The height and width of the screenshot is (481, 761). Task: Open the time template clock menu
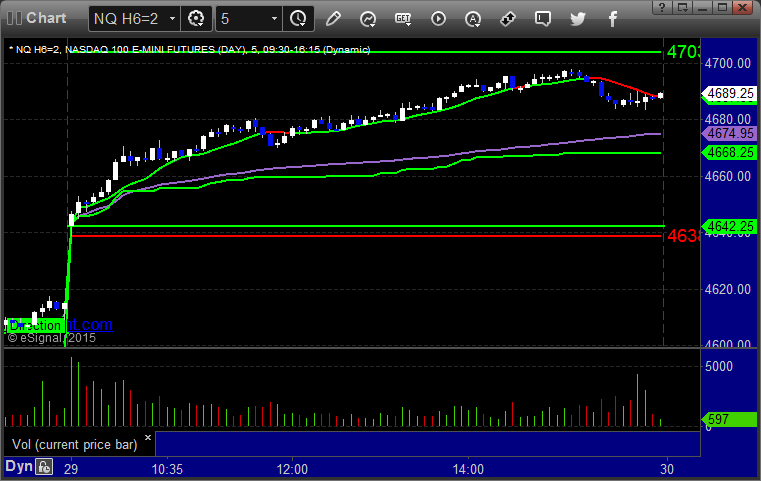[298, 19]
